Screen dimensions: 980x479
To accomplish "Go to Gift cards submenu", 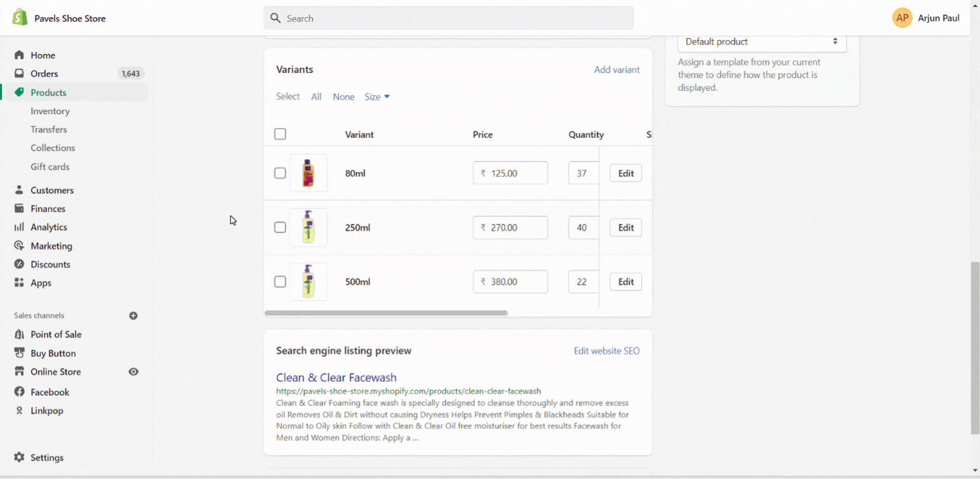I will click(x=50, y=166).
